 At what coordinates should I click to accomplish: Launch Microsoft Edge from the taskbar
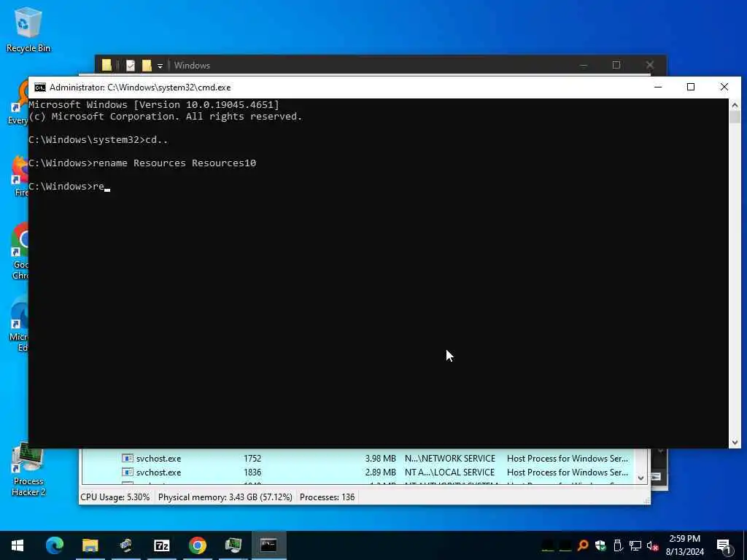coord(54,545)
